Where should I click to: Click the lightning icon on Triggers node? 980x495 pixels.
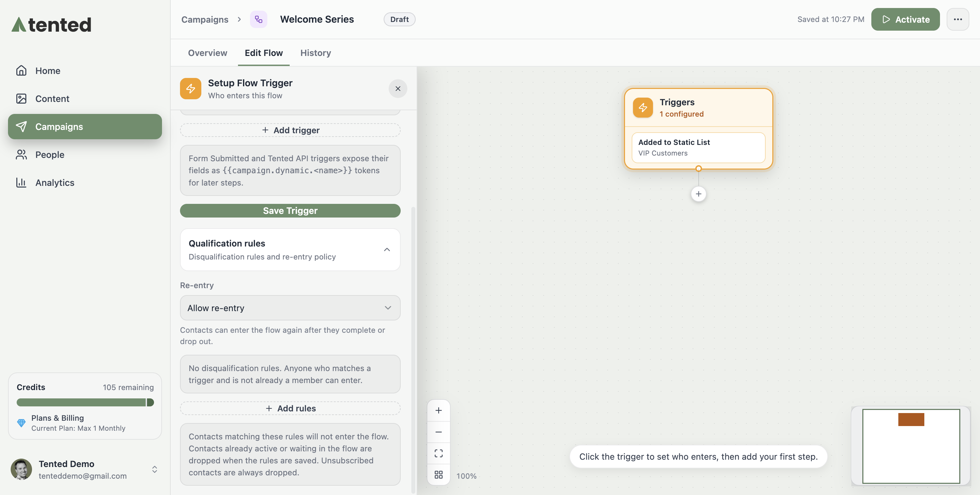point(643,108)
